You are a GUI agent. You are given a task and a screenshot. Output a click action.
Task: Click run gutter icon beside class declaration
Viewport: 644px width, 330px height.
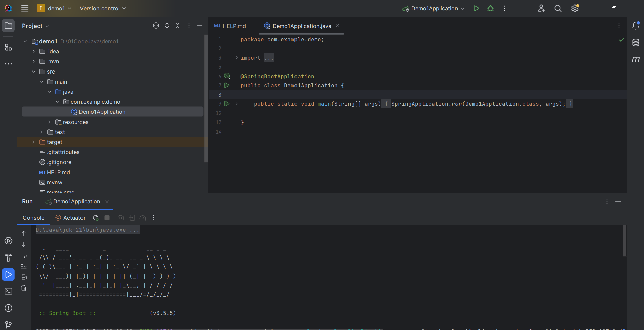pyautogui.click(x=227, y=85)
